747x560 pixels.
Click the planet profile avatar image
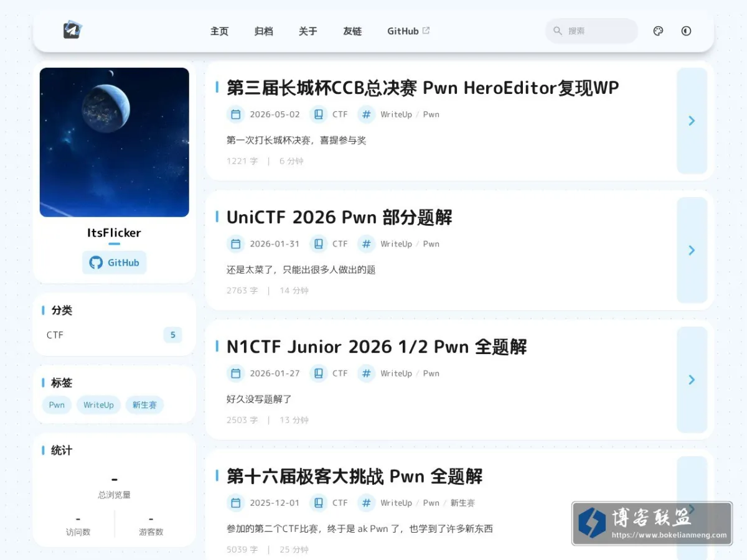click(x=115, y=142)
